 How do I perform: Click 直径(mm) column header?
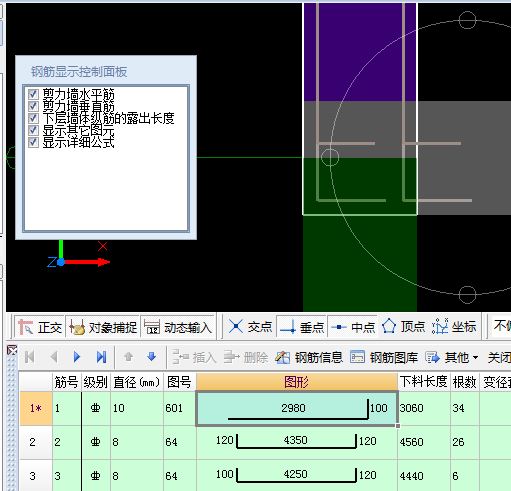click(137, 382)
